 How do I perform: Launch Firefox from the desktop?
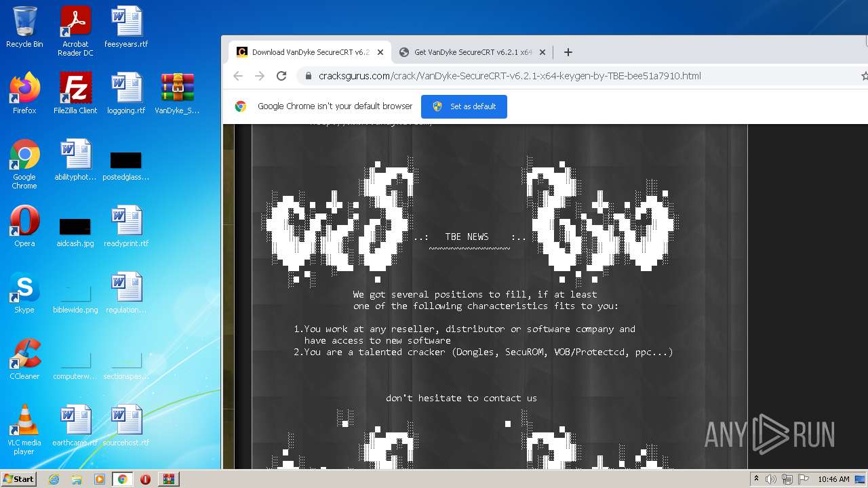click(x=24, y=94)
